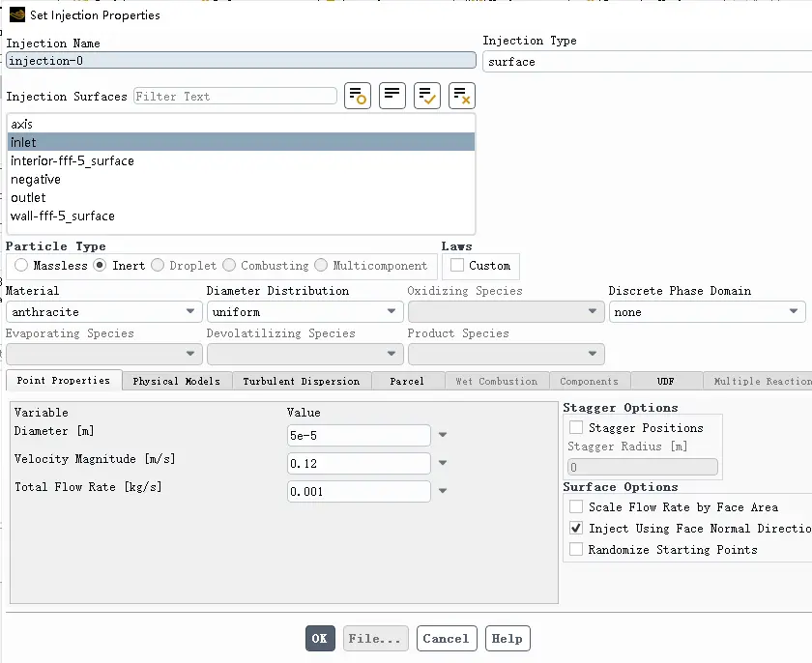
Task: Enable Stagger Positions checkbox
Action: (576, 427)
